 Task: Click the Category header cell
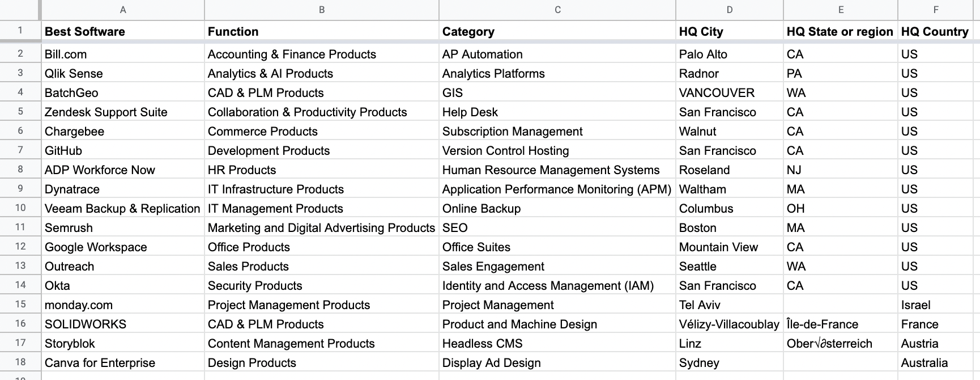557,31
